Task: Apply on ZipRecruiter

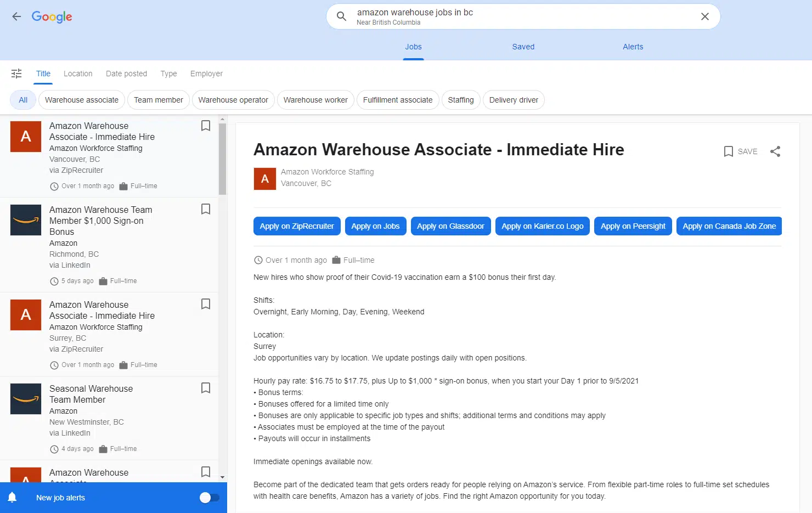Action: [297, 226]
